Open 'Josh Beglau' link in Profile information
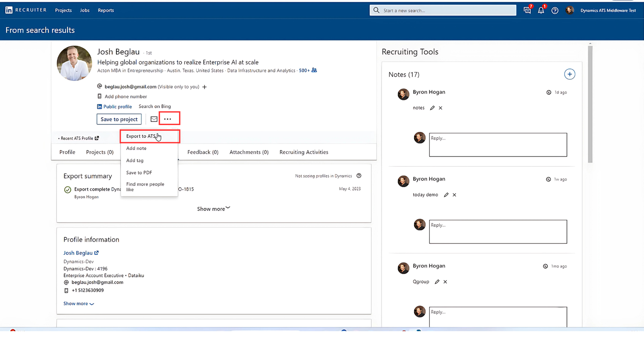Viewport: 644px width, 362px height. pos(78,253)
